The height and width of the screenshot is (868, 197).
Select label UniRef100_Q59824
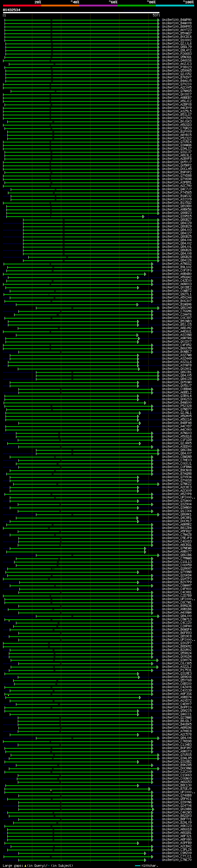176,653
